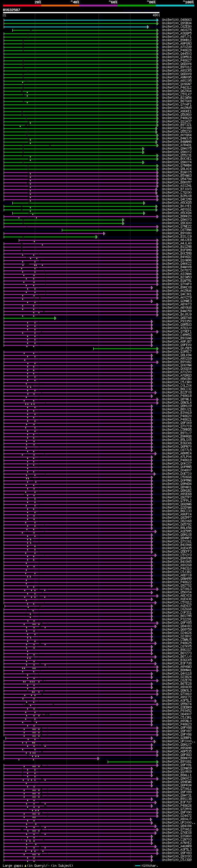Click hit name UniRef100_Q7NHB4
197x868 pixels.
[177, 165]
